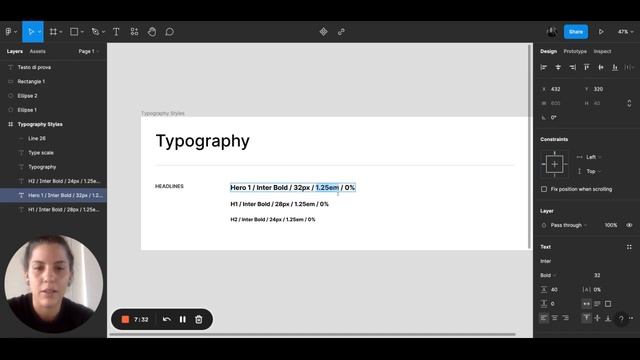Select the Hand tool

click(x=152, y=31)
